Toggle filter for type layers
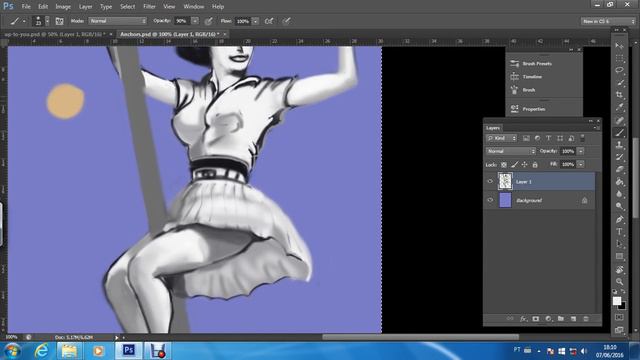This screenshot has width=640, height=360. click(x=549, y=138)
